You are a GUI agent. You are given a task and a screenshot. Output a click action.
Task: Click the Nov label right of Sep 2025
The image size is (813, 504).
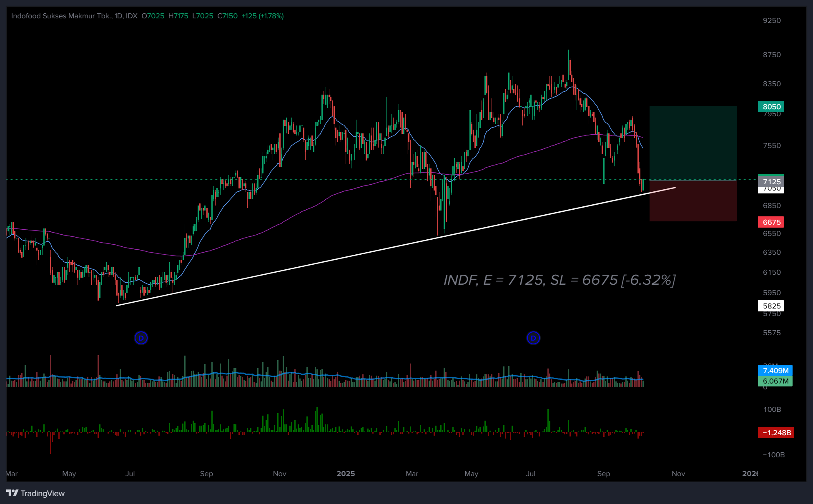point(678,474)
